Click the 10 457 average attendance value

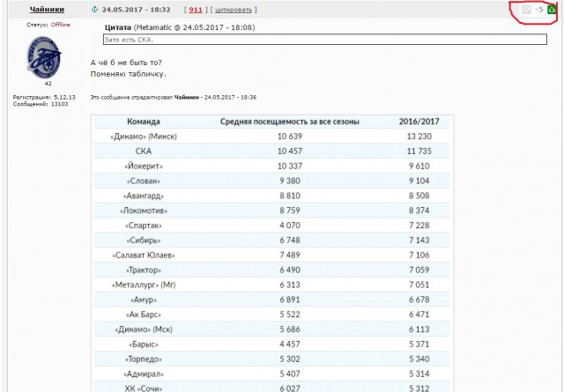(290, 152)
